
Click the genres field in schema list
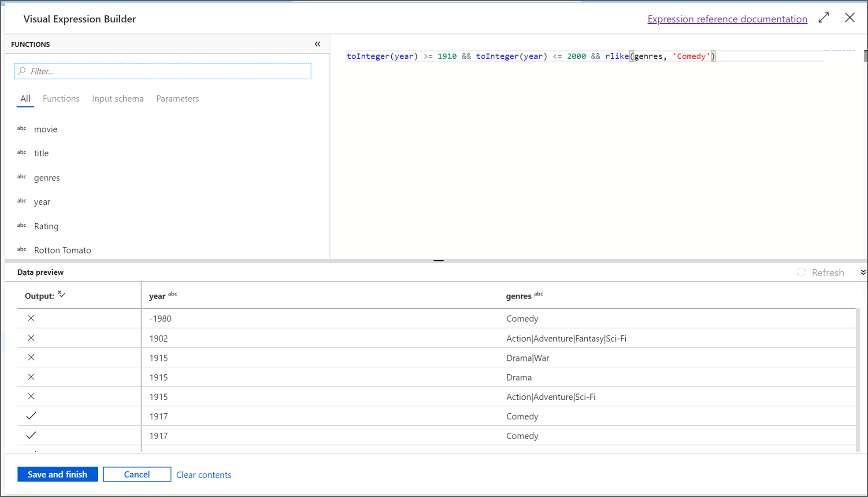point(47,177)
